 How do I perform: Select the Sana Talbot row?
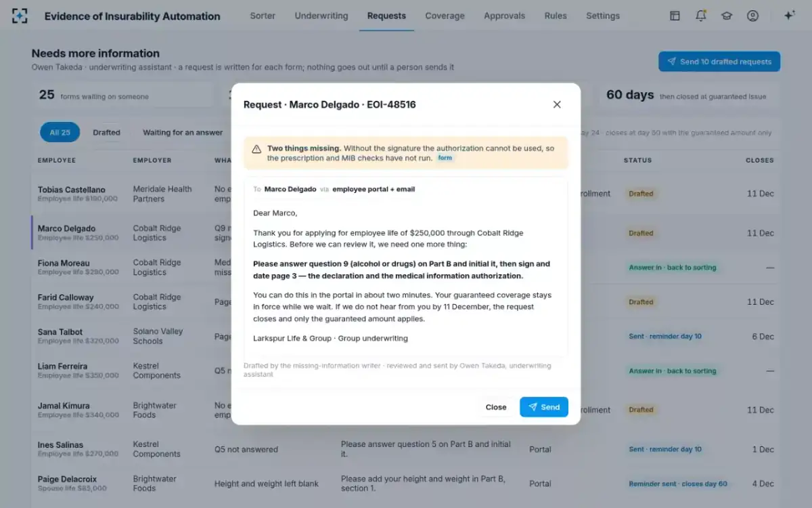(406, 337)
